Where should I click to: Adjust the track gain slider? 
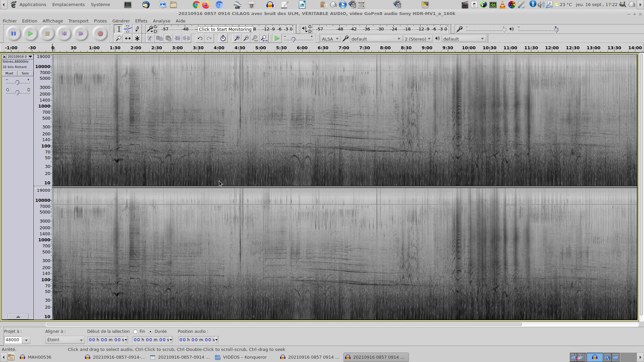pos(17,82)
